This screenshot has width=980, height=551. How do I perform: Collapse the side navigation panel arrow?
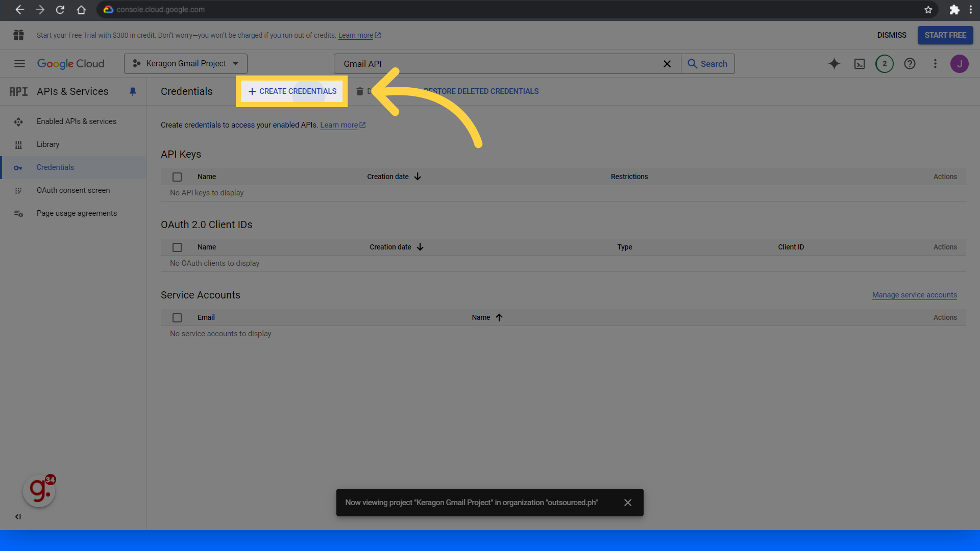click(18, 517)
